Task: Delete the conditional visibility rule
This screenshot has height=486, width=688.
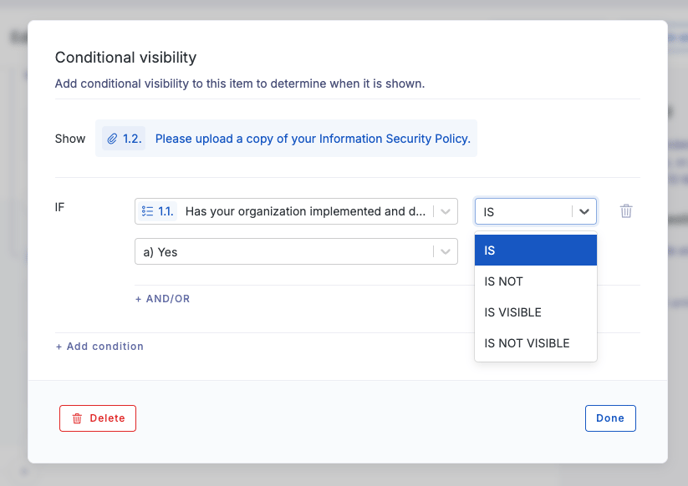Action: coord(98,418)
